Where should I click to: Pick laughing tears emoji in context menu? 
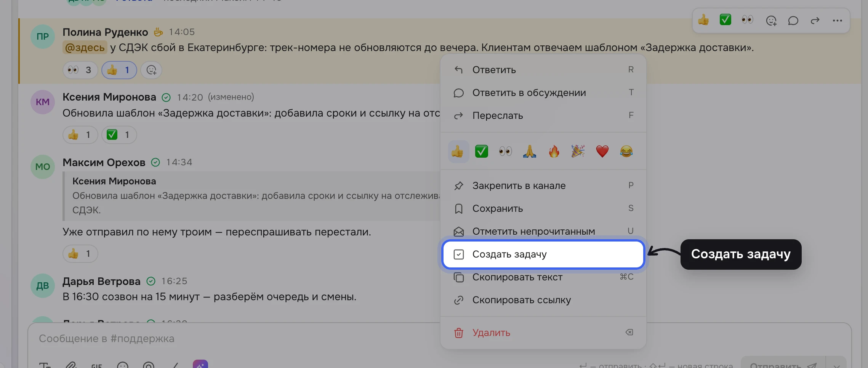(x=626, y=152)
